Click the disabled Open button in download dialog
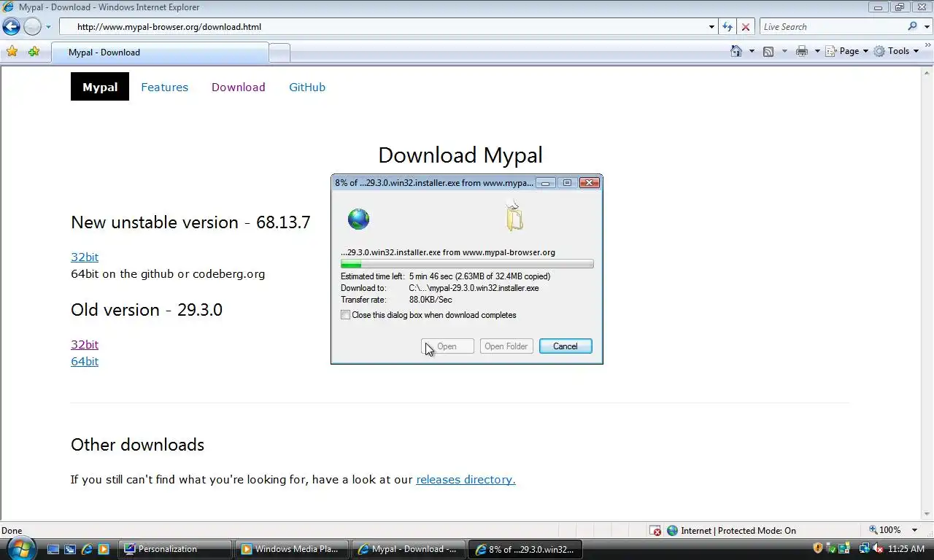934x560 pixels. point(447,346)
